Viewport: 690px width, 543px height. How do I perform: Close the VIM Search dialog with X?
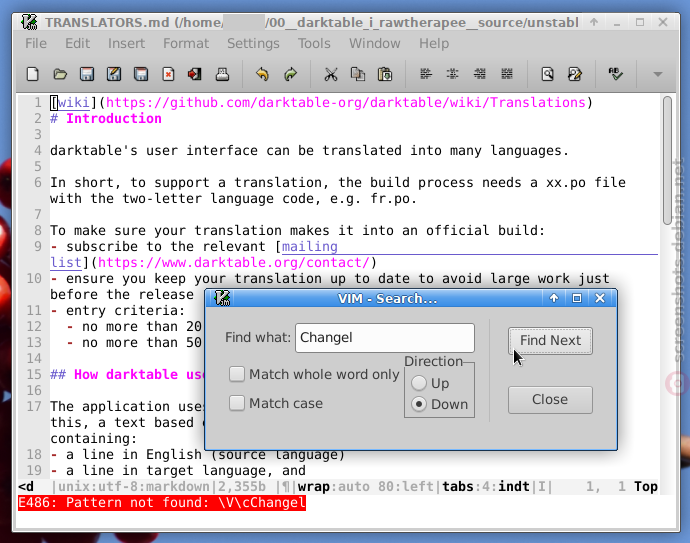tap(600, 298)
